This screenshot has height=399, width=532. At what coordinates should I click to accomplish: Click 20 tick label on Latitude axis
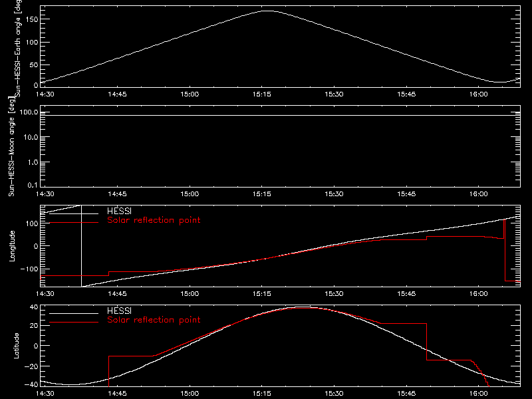(x=34, y=326)
